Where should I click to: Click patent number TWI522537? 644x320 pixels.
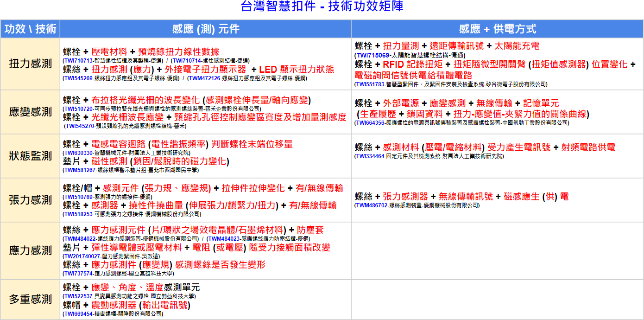[x=78, y=296]
